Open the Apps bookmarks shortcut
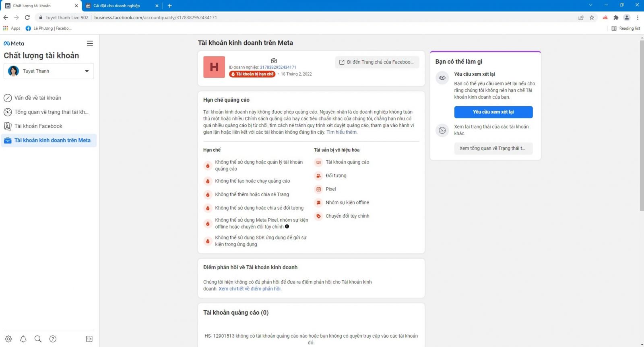Viewport: 644px width, 347px height. pyautogui.click(x=12, y=28)
